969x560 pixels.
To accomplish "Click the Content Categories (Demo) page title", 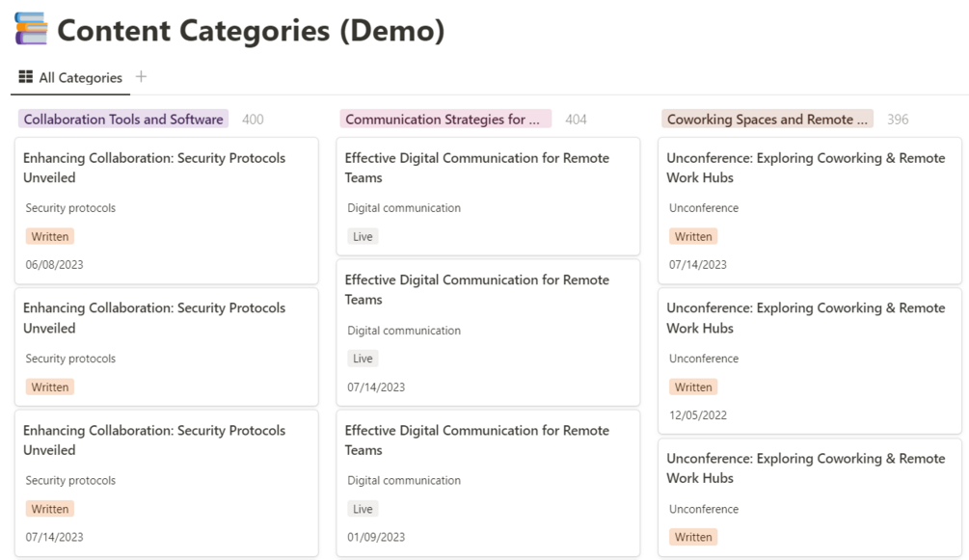I will tap(251, 31).
